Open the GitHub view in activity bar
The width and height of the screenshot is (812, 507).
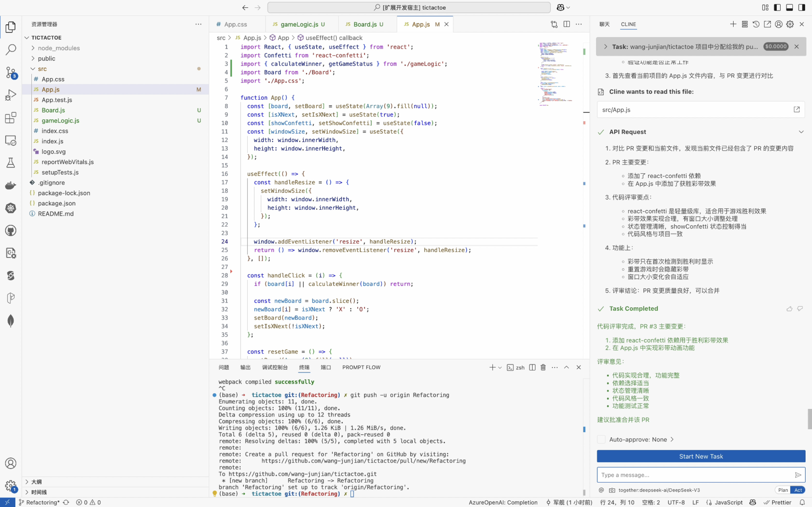click(x=10, y=231)
